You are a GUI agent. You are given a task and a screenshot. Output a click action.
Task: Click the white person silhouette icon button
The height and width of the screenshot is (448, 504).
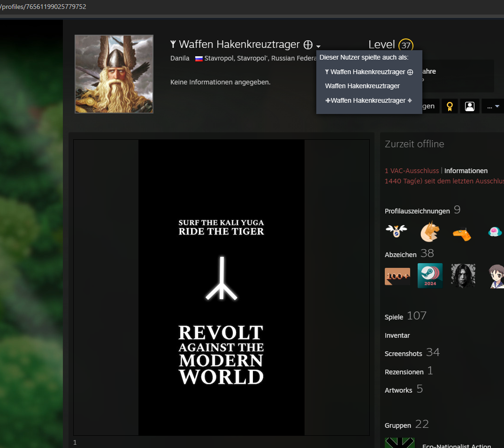pyautogui.click(x=469, y=106)
